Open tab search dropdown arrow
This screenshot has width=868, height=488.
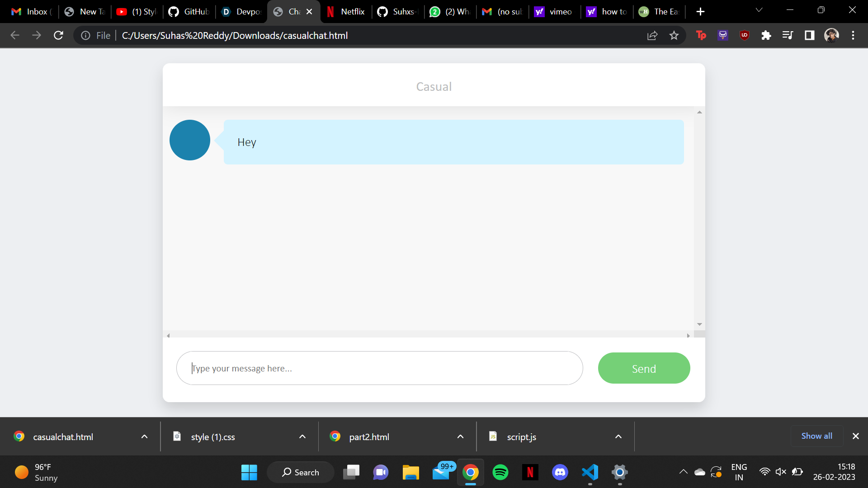click(x=759, y=10)
